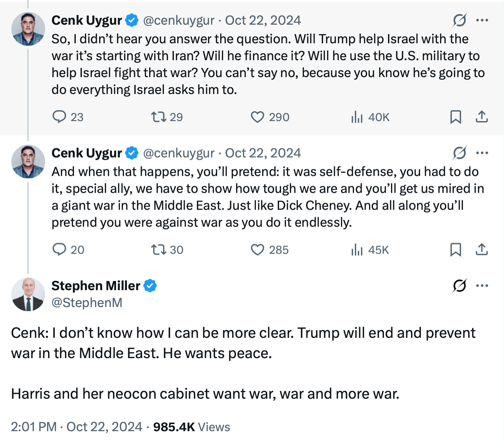The width and height of the screenshot is (504, 443).
Task: Like the tweet with 285 likes
Action: (257, 250)
